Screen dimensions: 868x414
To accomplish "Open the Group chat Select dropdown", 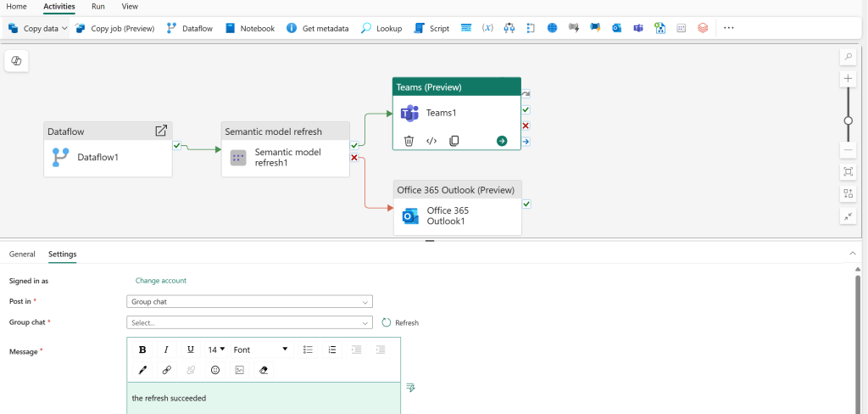I will coord(250,322).
